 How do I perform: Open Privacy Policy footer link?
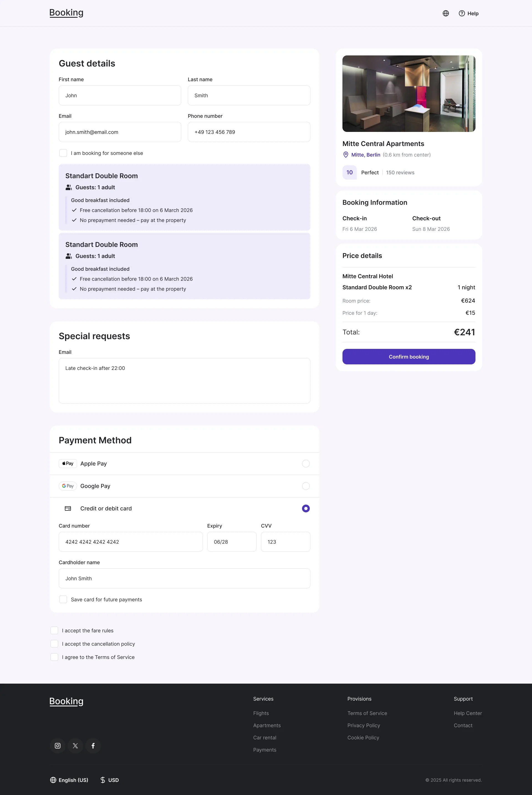[x=364, y=725]
